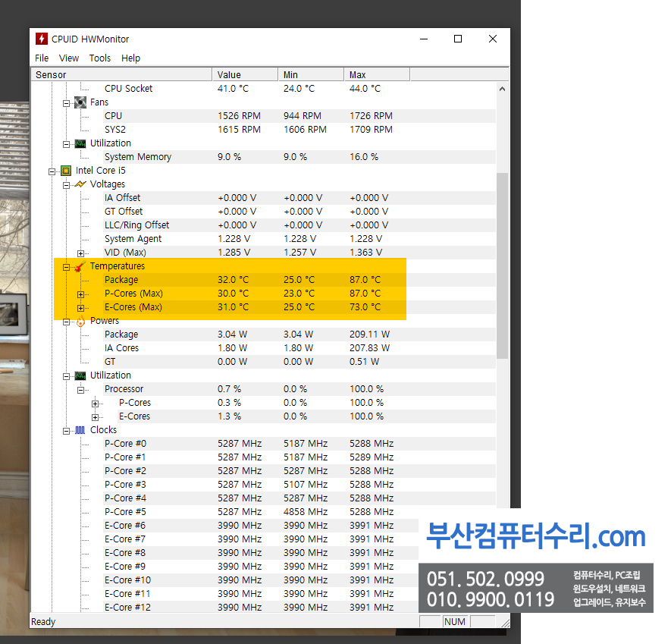Click the 1726 RPM max CPU fan value

[371, 116]
